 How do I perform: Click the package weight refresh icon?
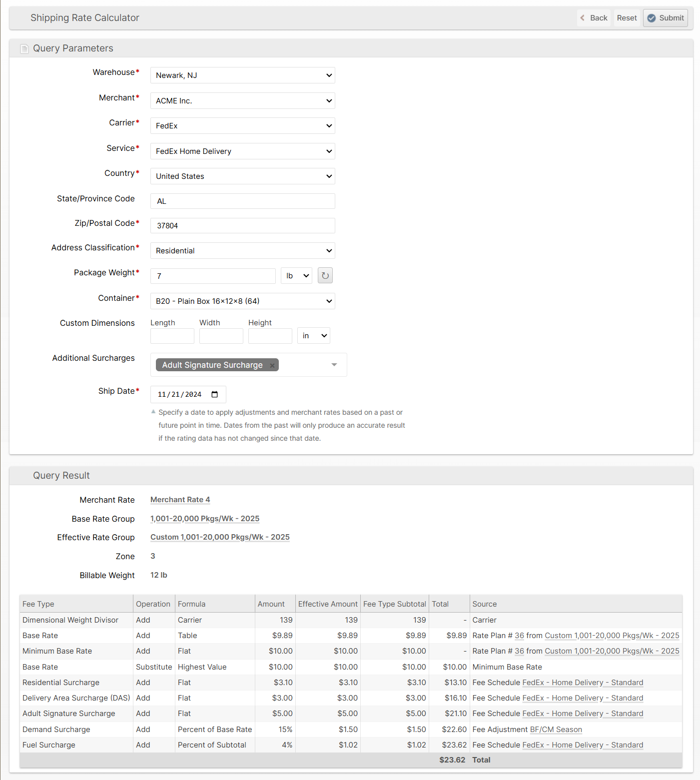pyautogui.click(x=325, y=275)
